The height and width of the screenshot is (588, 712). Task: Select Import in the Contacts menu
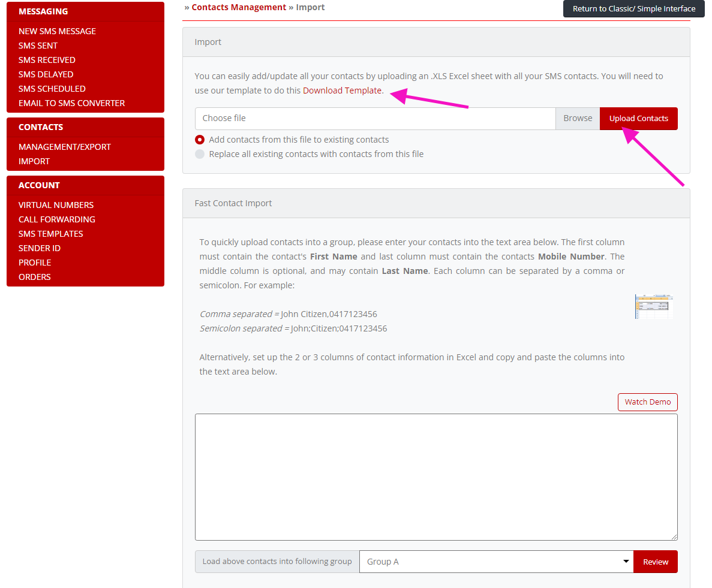[x=34, y=161]
